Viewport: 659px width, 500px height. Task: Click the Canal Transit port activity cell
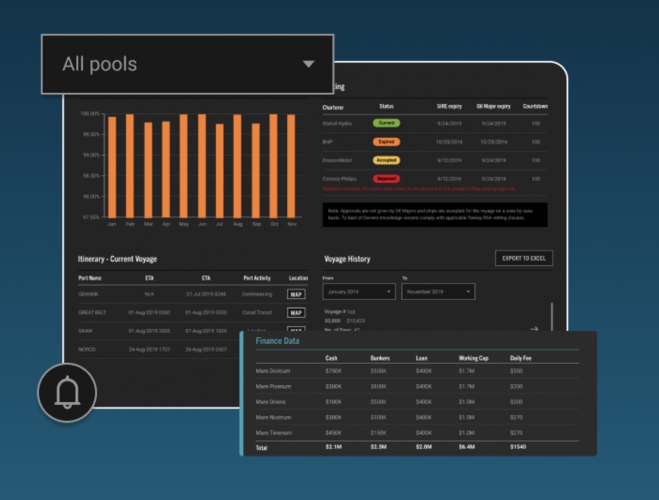point(257,313)
